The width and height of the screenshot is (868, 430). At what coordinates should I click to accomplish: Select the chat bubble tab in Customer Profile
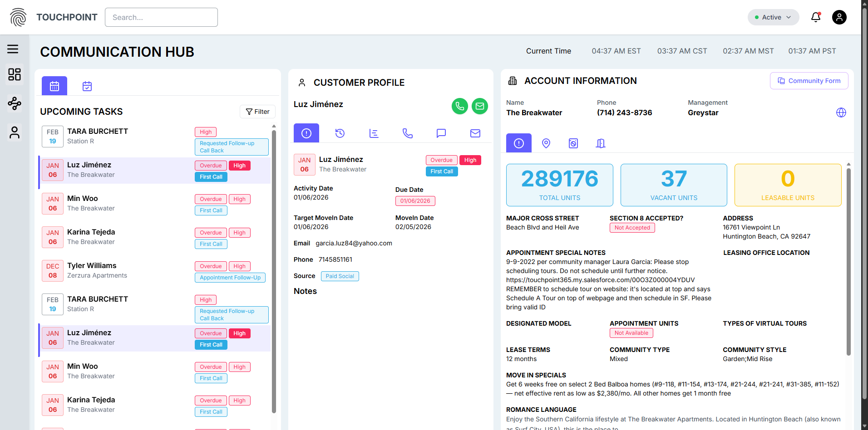point(441,133)
